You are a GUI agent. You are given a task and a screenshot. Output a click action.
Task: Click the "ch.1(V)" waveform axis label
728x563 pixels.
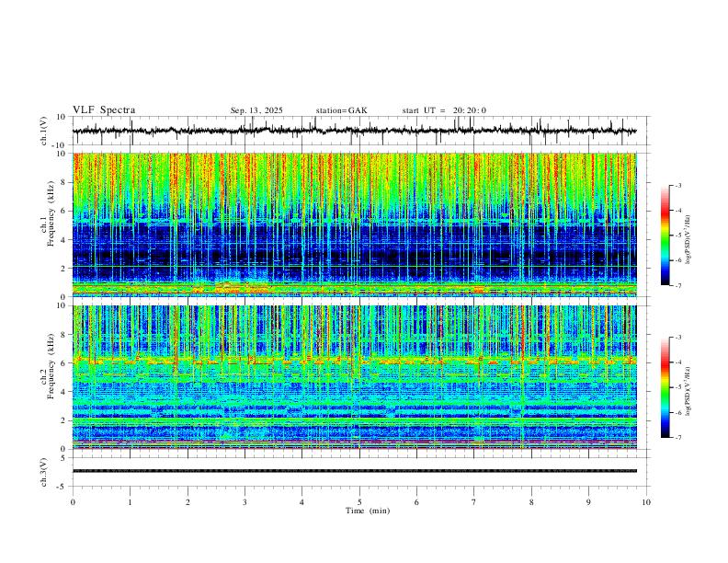(44, 131)
